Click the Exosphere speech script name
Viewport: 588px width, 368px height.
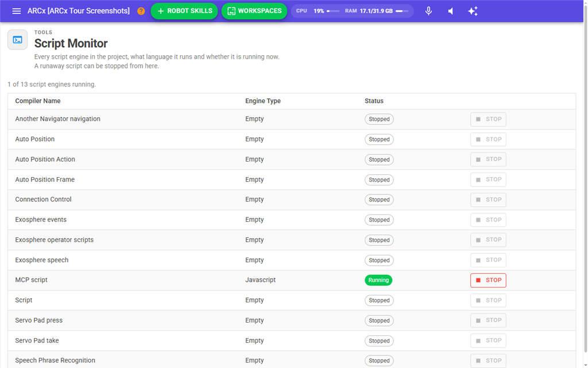(x=41, y=260)
